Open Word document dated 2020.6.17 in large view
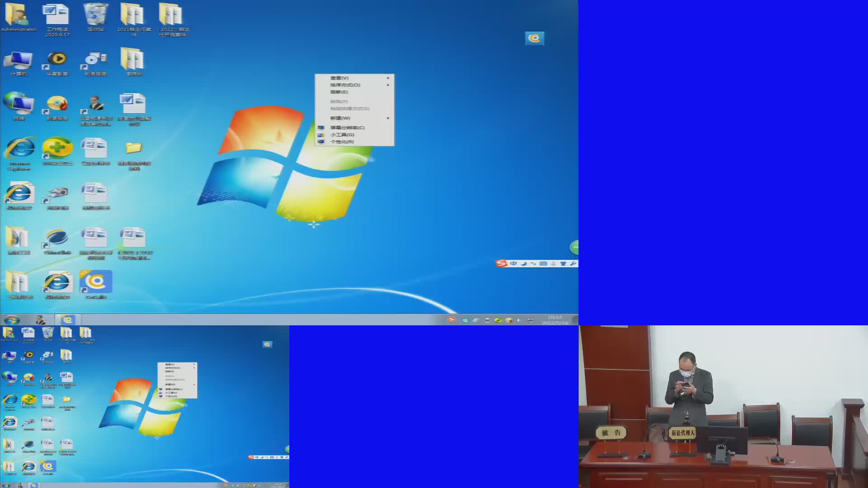Viewport: 868px width, 488px height. click(57, 19)
